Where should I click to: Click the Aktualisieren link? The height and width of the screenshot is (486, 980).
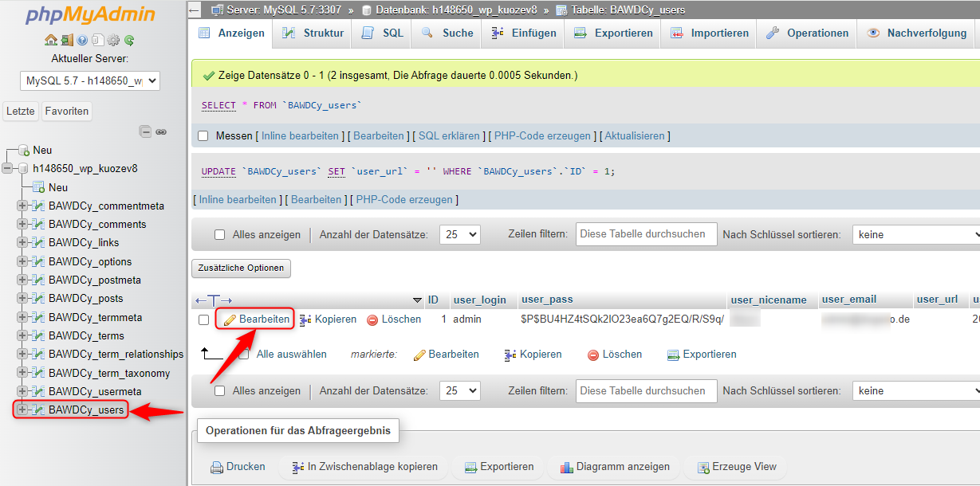(x=635, y=136)
